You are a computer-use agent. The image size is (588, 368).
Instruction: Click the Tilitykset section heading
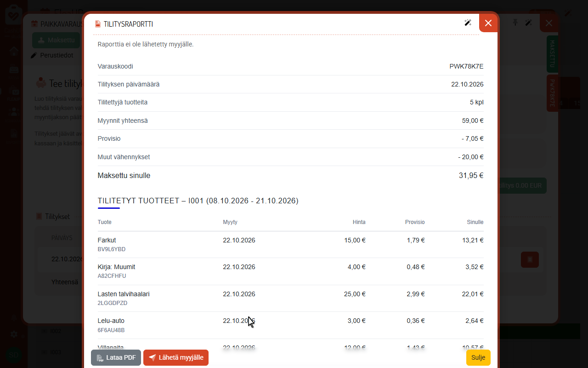tap(57, 216)
